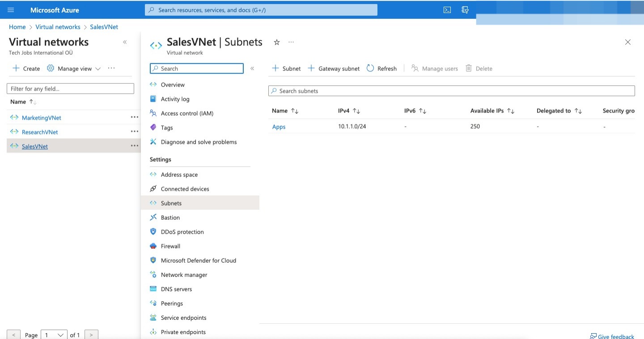The width and height of the screenshot is (644, 339).
Task: Click the 250 available IPs value
Action: (475, 126)
